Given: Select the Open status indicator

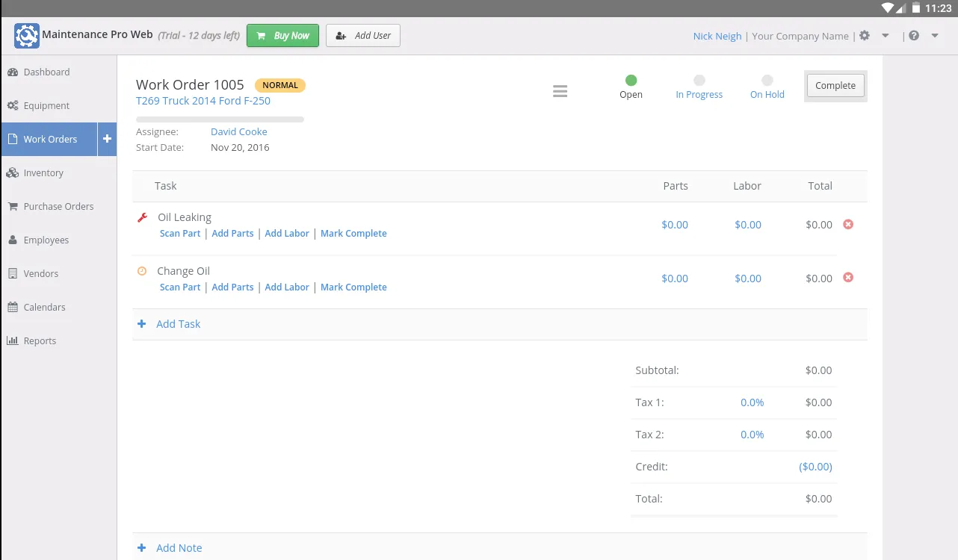Looking at the screenshot, I should pos(631,79).
